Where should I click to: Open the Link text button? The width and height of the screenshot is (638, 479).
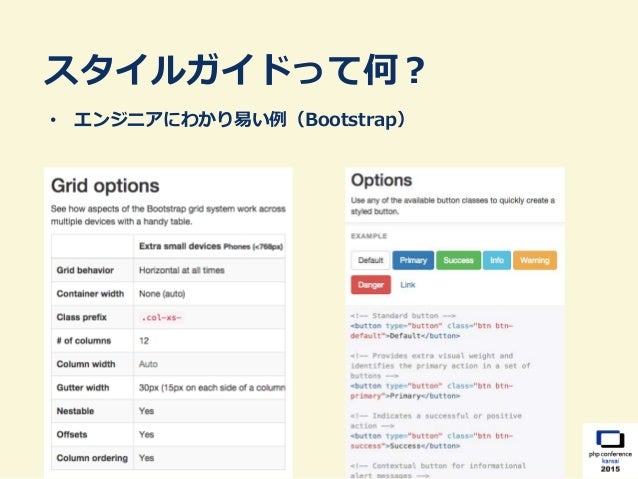point(408,285)
